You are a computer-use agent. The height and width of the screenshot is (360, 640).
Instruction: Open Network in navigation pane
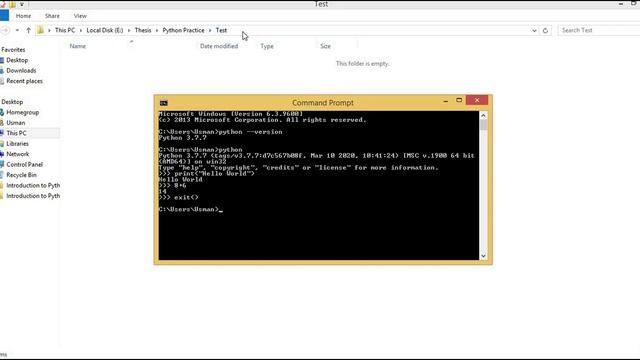point(18,154)
